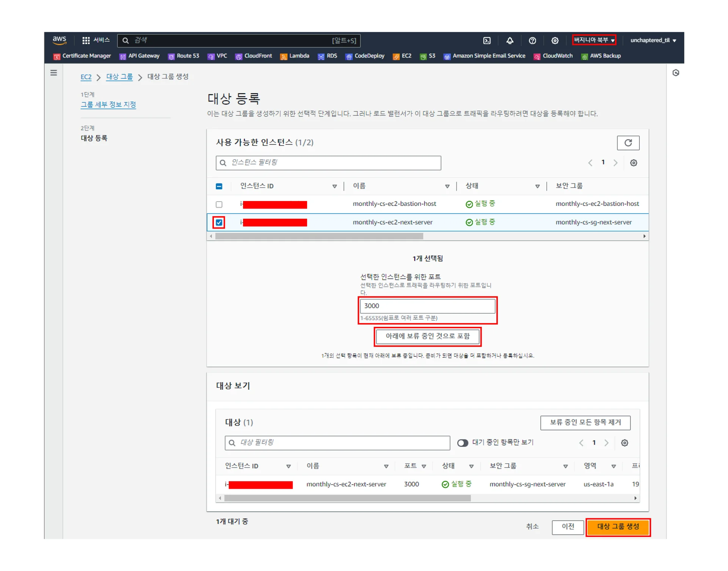Go to the step 1 group details link
728x571 pixels.
(x=108, y=105)
